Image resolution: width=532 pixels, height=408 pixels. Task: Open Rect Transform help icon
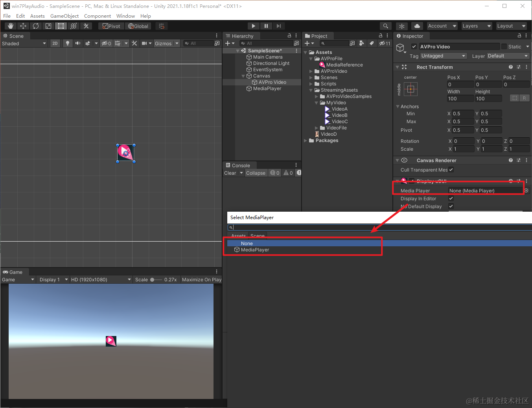[x=510, y=67]
